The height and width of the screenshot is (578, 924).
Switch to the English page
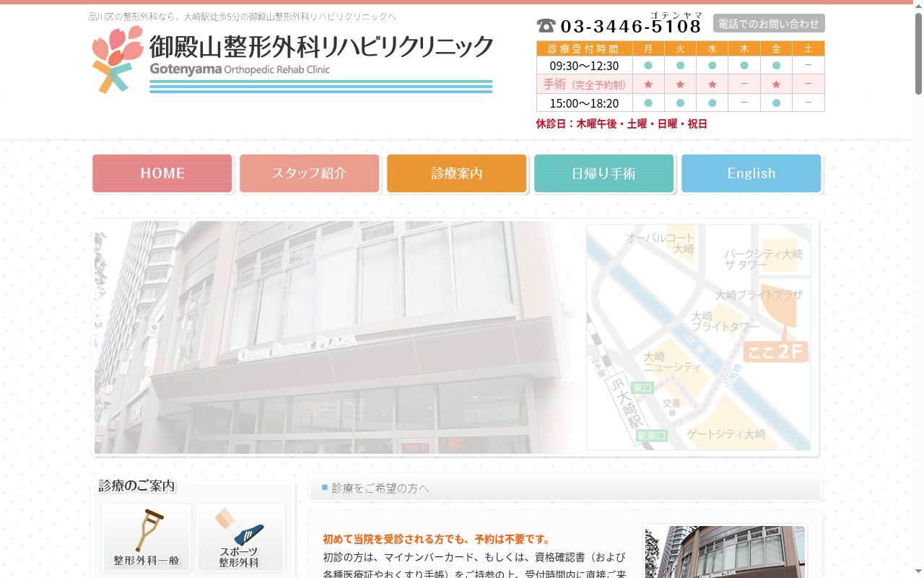(751, 173)
